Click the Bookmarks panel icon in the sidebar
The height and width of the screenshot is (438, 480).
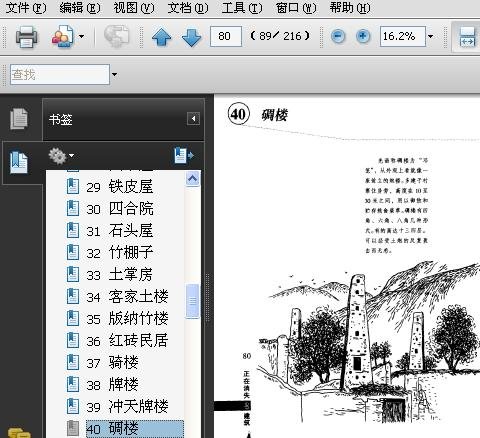(x=19, y=163)
